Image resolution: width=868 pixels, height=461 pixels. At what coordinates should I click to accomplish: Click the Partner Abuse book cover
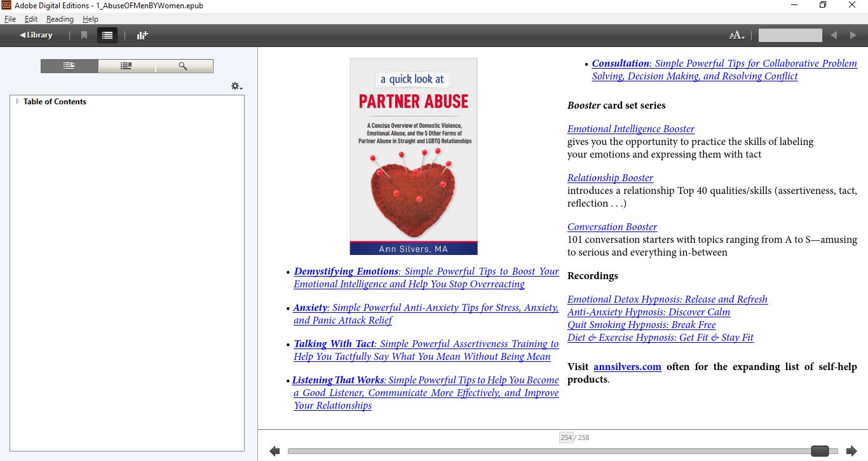coord(414,156)
